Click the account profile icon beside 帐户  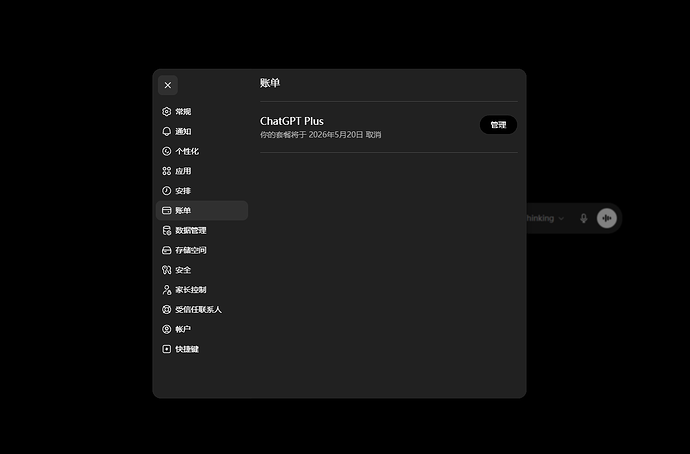(166, 330)
